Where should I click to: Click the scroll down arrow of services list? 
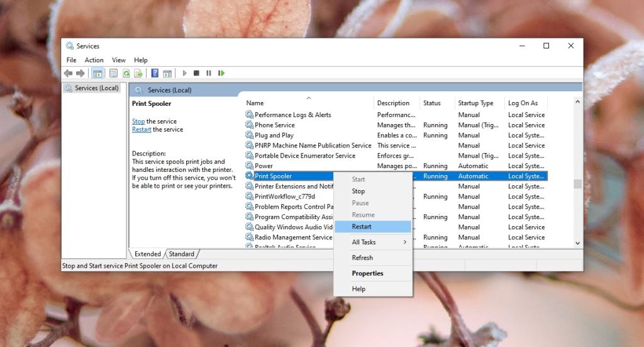577,243
